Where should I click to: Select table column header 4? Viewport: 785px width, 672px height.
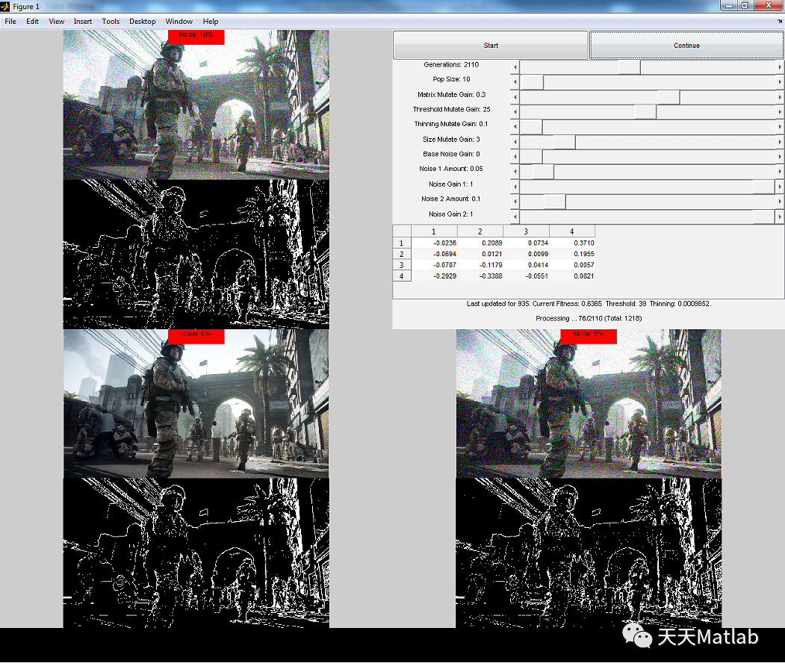(x=572, y=231)
